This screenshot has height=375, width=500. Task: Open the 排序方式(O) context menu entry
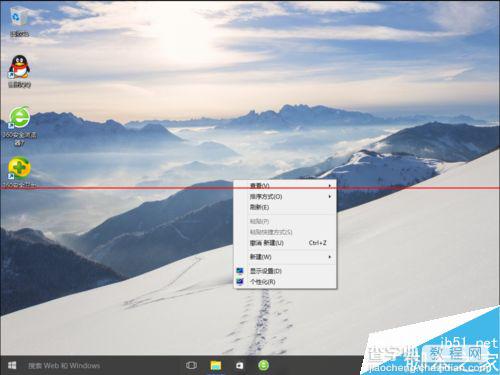pyautogui.click(x=285, y=197)
